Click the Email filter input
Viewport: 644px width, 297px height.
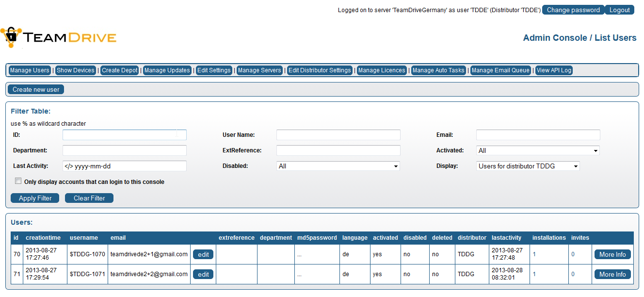click(538, 135)
